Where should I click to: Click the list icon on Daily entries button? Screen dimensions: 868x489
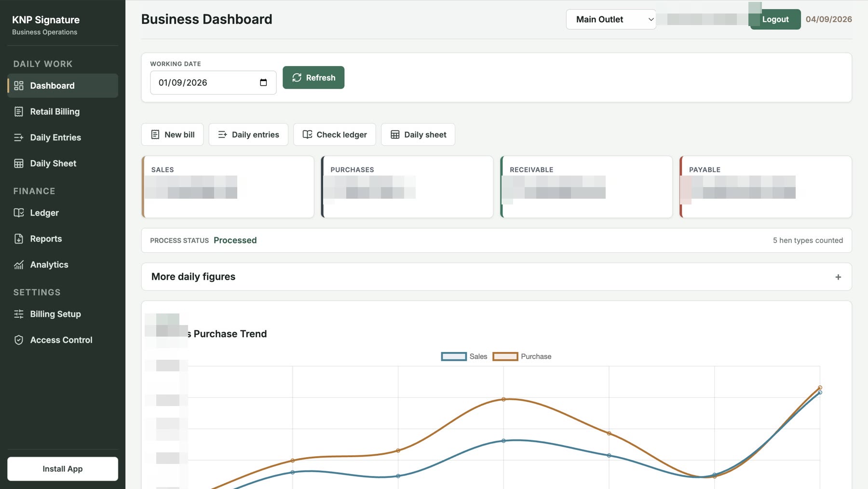tap(222, 135)
